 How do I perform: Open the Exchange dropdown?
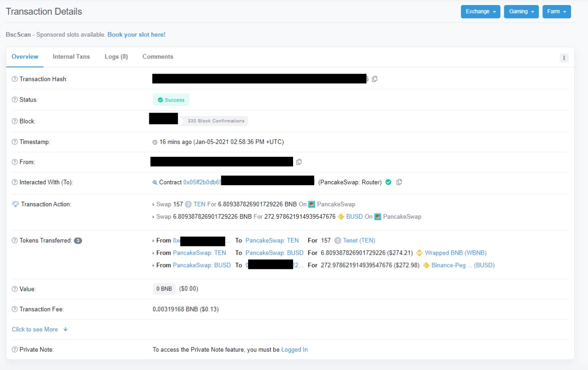click(481, 11)
